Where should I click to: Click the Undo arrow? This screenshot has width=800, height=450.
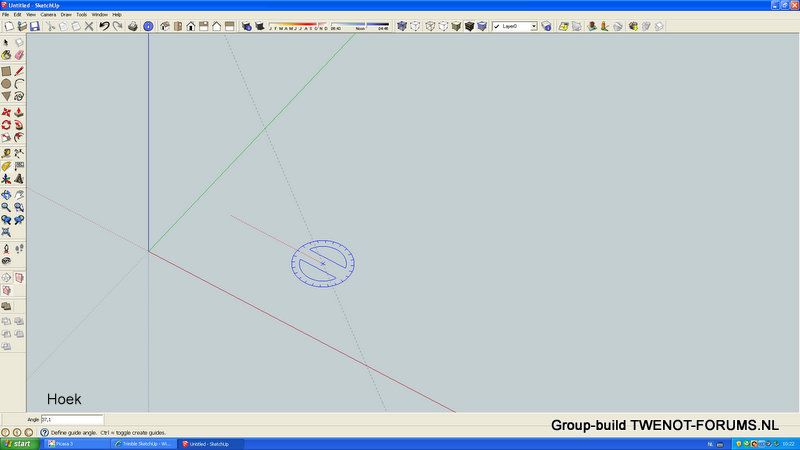pyautogui.click(x=104, y=26)
